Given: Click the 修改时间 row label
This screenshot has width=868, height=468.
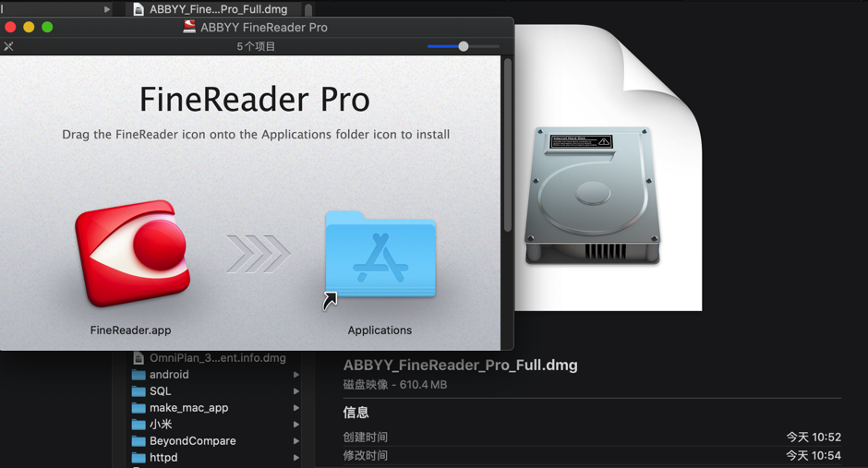Looking at the screenshot, I should tap(366, 455).
